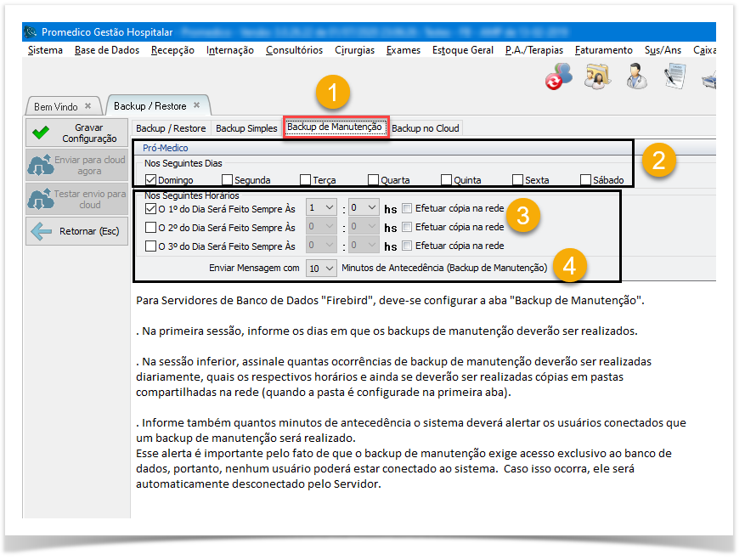Tick Efetuar cópia na rede for first schedule
Viewport: 745px width, 560px height.
(x=408, y=207)
